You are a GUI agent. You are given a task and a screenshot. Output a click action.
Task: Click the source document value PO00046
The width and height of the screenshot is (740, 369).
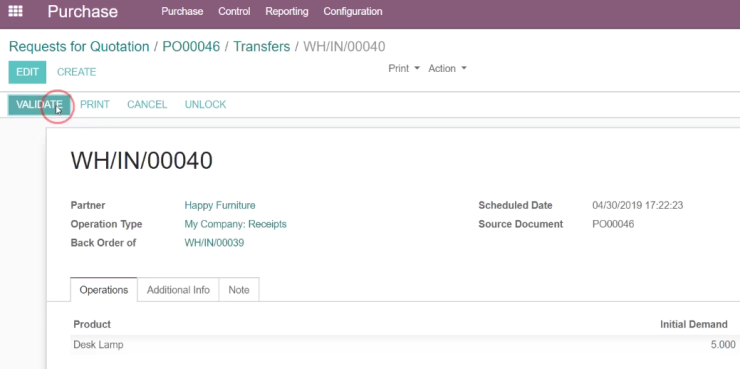(x=613, y=224)
